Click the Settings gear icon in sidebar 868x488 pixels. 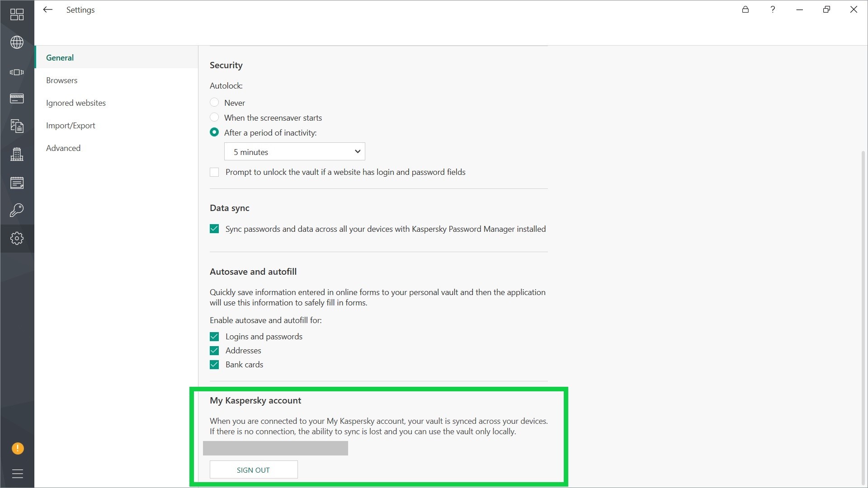[x=17, y=238]
